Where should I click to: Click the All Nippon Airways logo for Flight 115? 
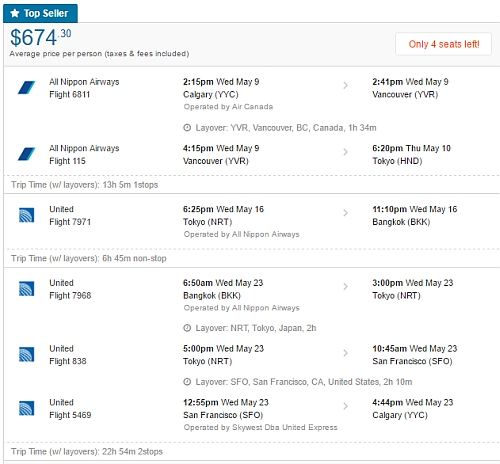coord(26,154)
